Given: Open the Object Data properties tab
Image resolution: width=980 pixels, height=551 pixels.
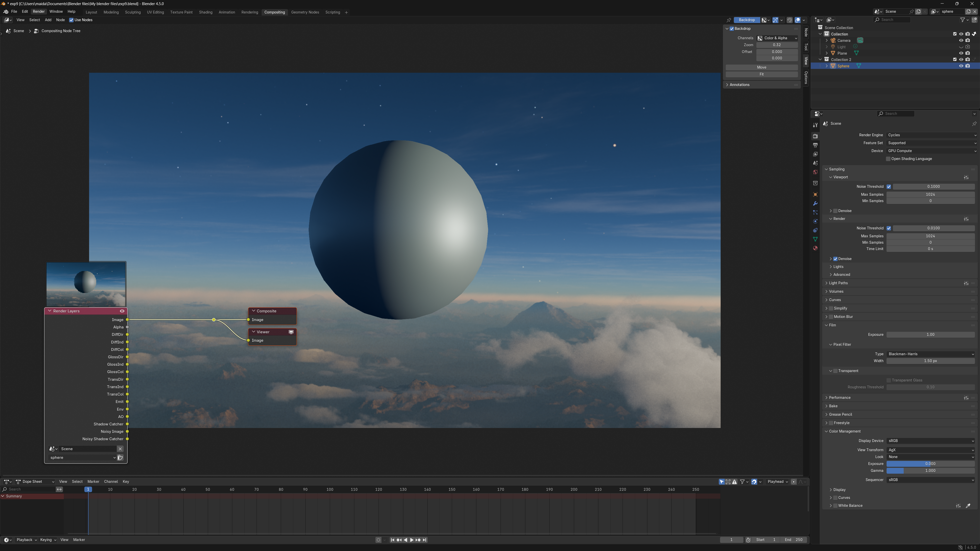Looking at the screenshot, I should tap(815, 239).
